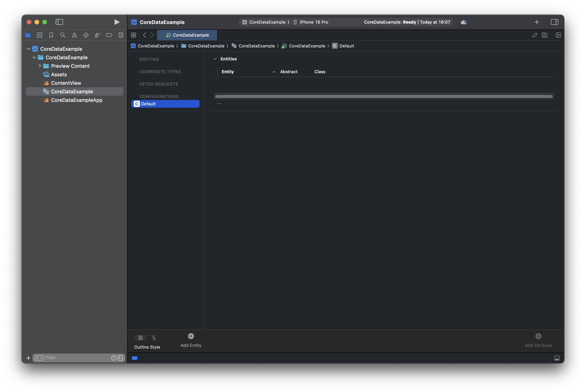Viewport: 586px width, 392px height.
Task: Switch outline style to flat list
Action: pyautogui.click(x=140, y=338)
